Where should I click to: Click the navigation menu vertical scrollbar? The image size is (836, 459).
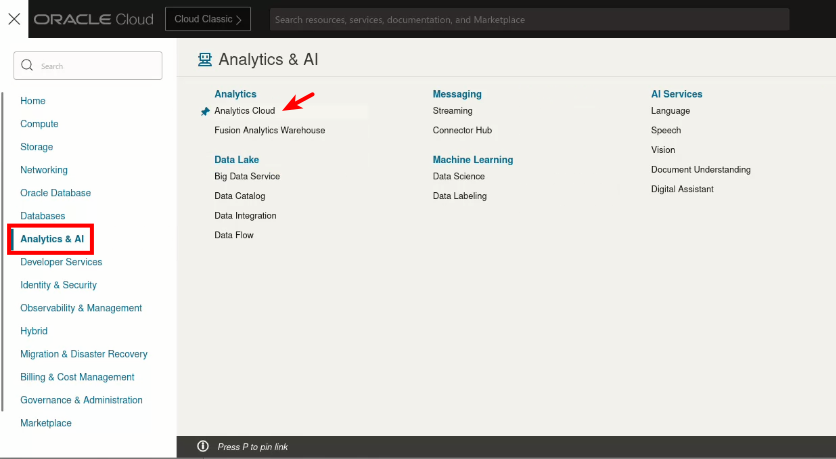3,252
